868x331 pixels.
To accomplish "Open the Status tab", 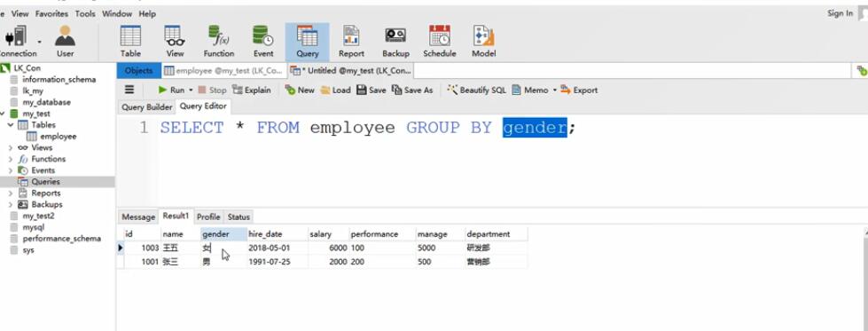I will (239, 217).
